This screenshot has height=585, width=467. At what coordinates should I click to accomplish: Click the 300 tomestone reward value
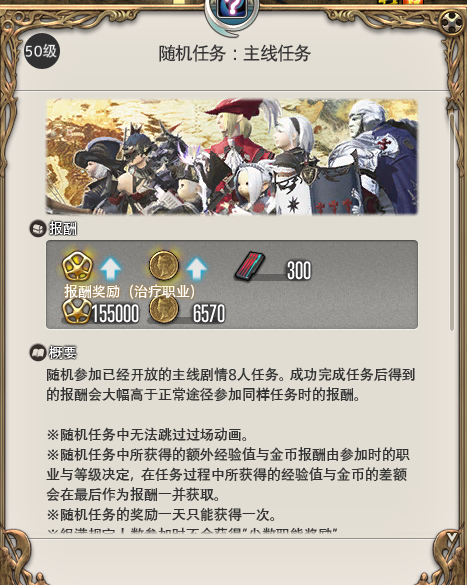(299, 270)
